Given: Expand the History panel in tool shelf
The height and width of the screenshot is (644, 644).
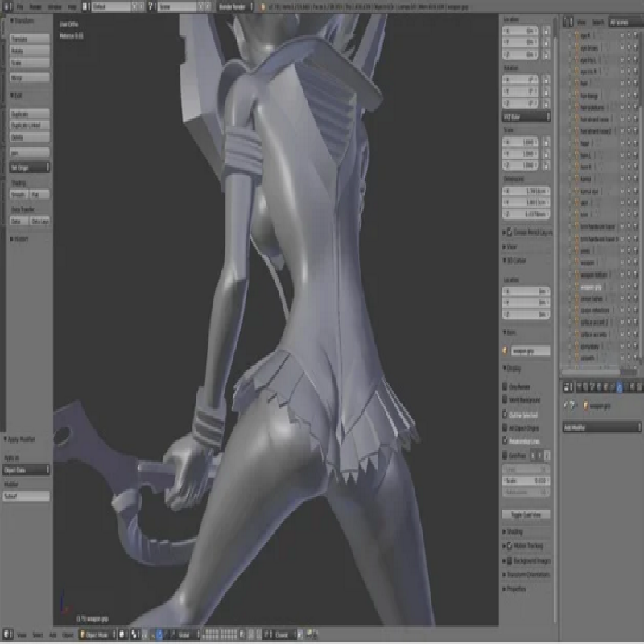Looking at the screenshot, I should pos(19,239).
